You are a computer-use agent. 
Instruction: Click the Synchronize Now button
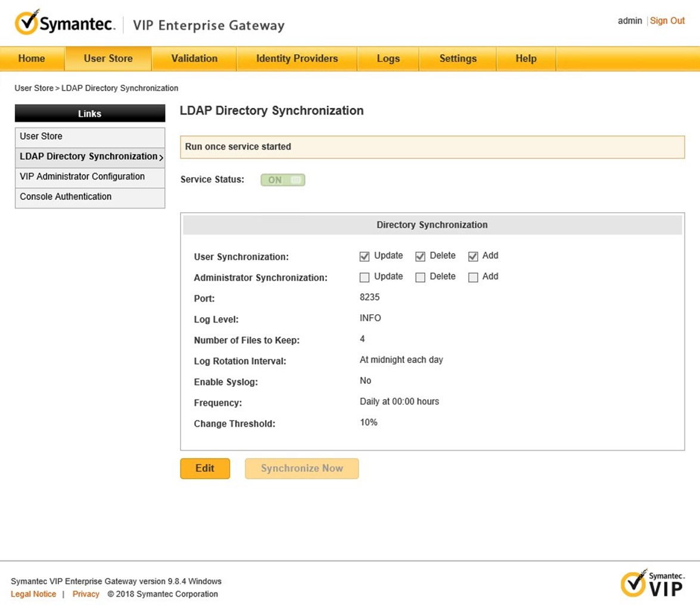[x=302, y=469]
